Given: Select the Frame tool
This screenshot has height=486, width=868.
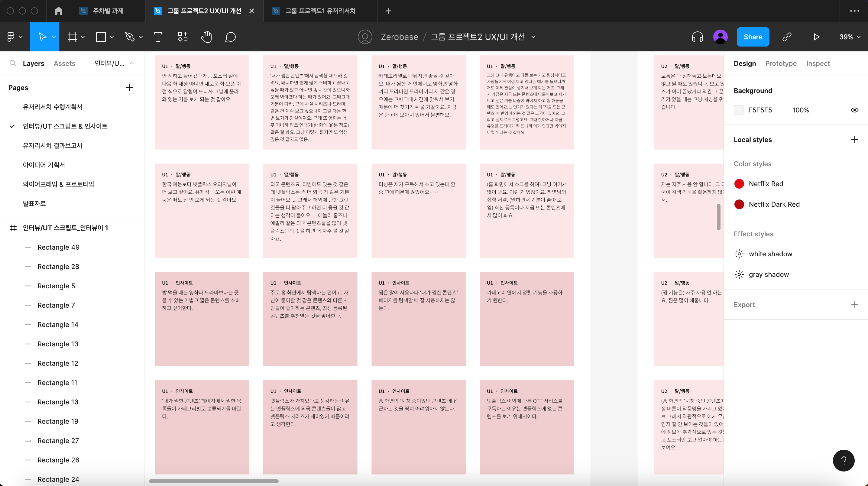Looking at the screenshot, I should (72, 37).
